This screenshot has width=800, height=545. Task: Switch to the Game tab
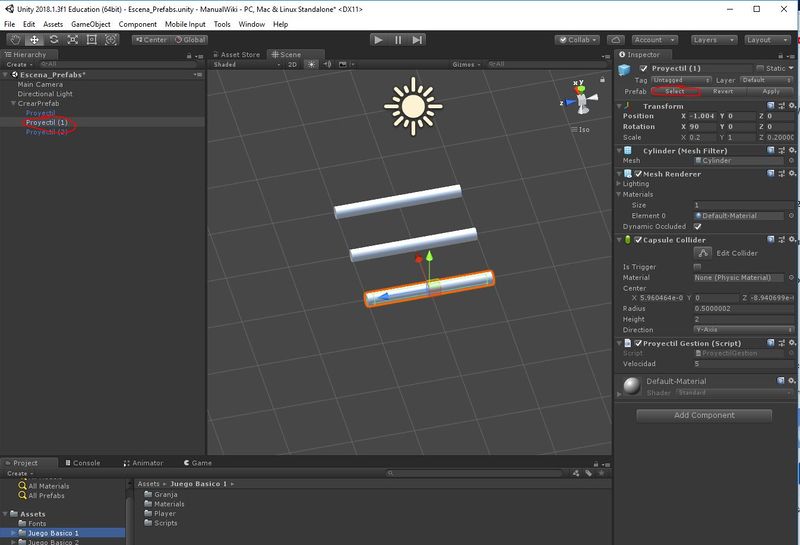click(x=198, y=463)
